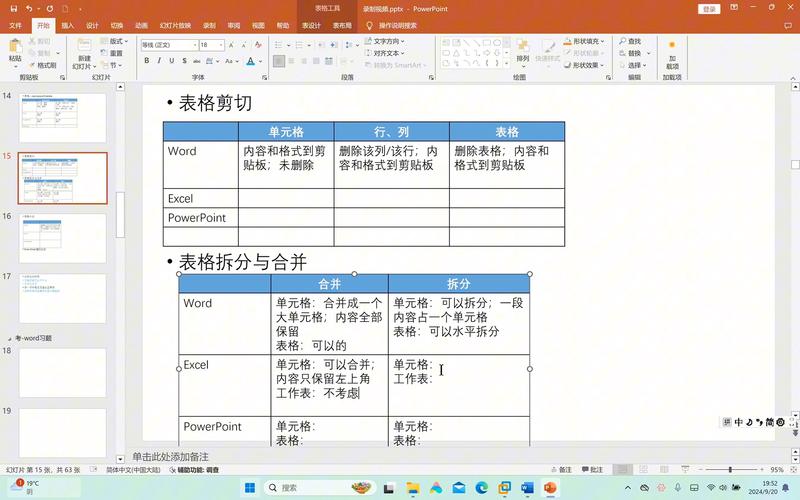Open Shape Effects (形状效果) dropdown
800x500 pixels.
[584, 65]
